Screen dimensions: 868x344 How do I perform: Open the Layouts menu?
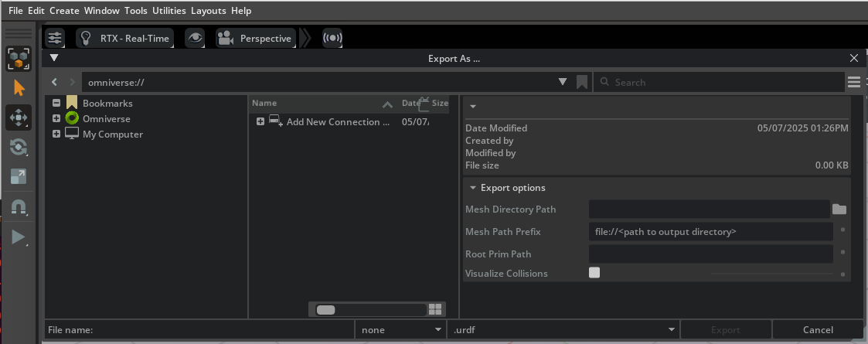click(209, 11)
